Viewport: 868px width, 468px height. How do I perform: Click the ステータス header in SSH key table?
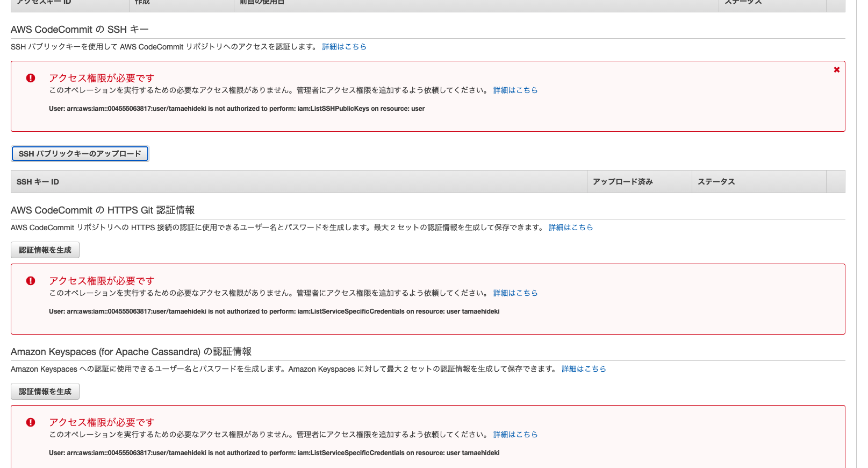(759, 182)
